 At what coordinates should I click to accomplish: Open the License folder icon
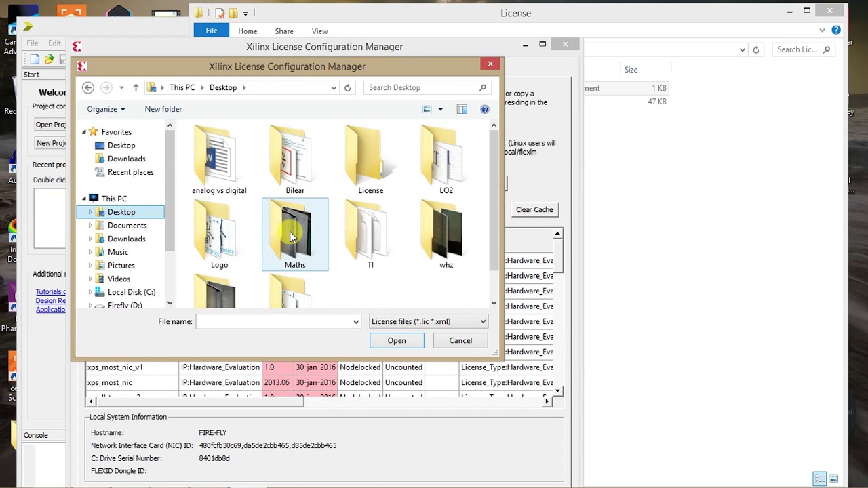pos(370,156)
